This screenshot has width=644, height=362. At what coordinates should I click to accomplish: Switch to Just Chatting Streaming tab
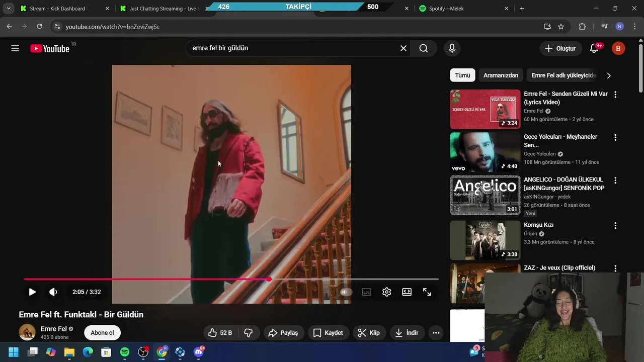click(163, 9)
